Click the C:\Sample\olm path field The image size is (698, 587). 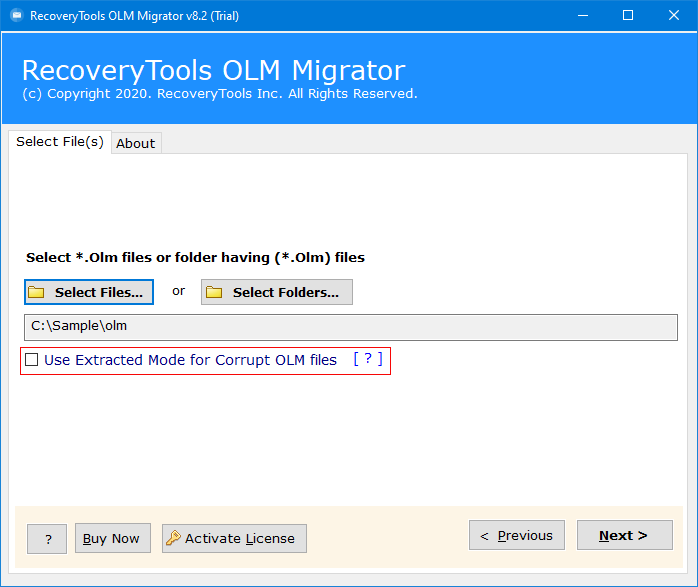click(x=350, y=327)
